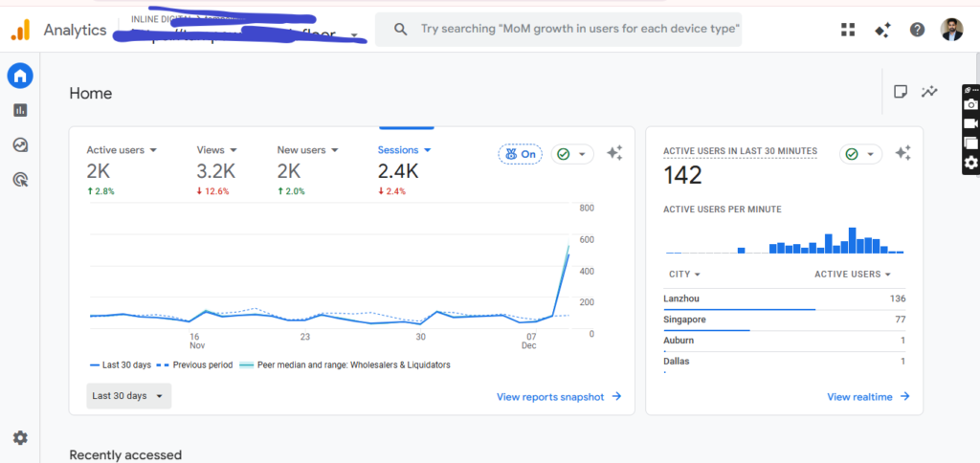
Task: Select the Dallas city row
Action: tap(785, 362)
